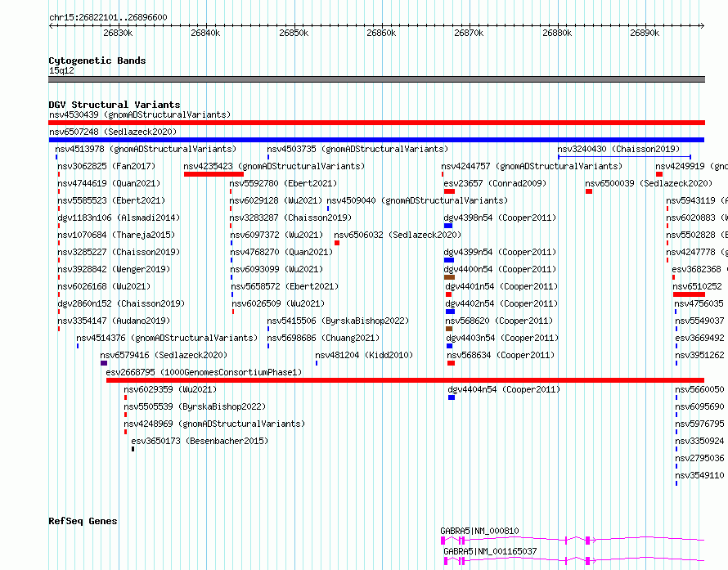The image size is (728, 570).
Task: Select the esv3682368 variant label
Action: pos(696,269)
